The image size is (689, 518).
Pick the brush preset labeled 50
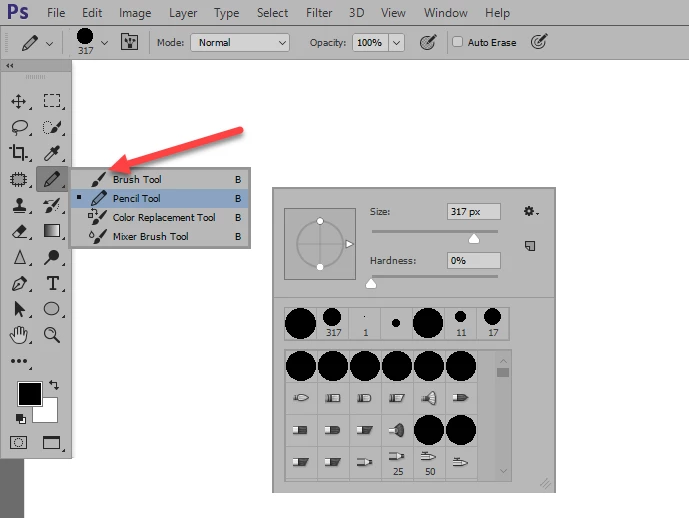(x=429, y=463)
